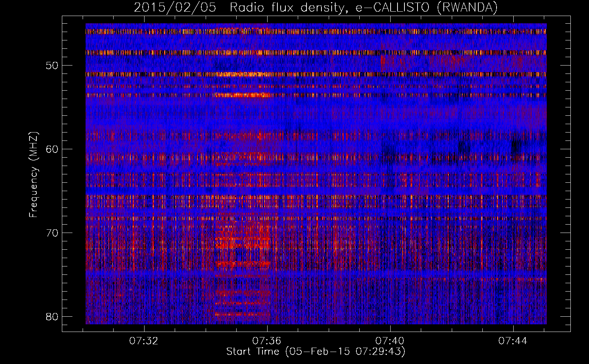Select the 60 frequency tick label
Screen dimensions: 589x364
tap(52, 149)
